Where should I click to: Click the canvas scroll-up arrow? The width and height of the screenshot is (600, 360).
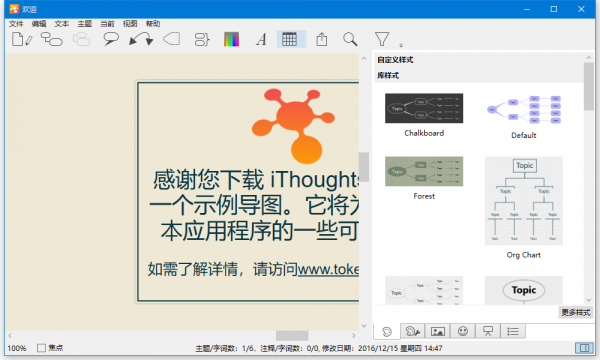(x=364, y=59)
